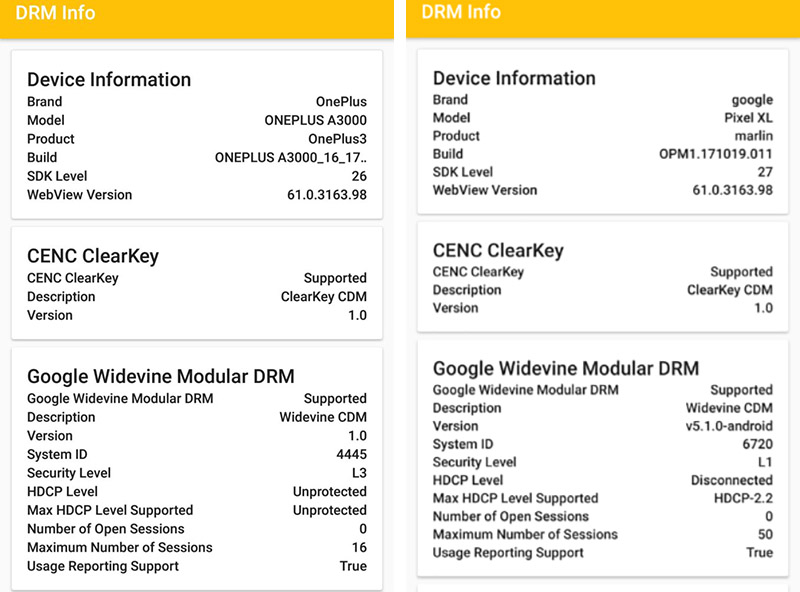Click Security Level value L3

pos(359,473)
